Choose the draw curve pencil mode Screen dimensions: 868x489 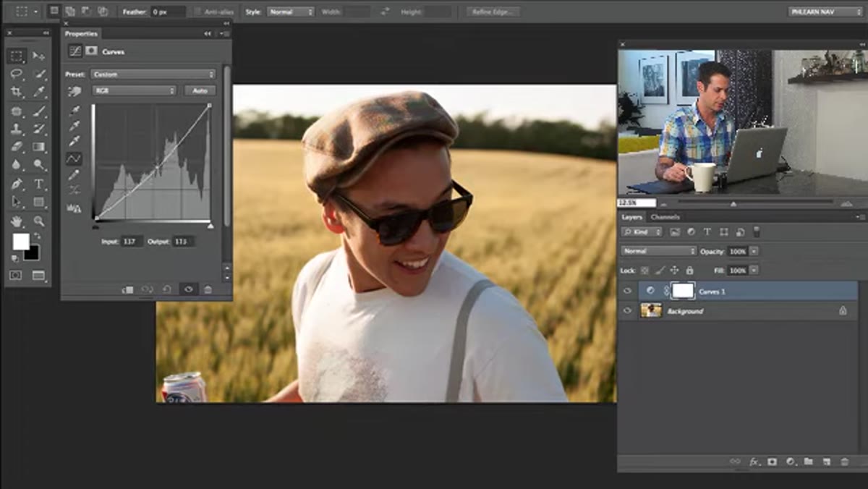[74, 174]
